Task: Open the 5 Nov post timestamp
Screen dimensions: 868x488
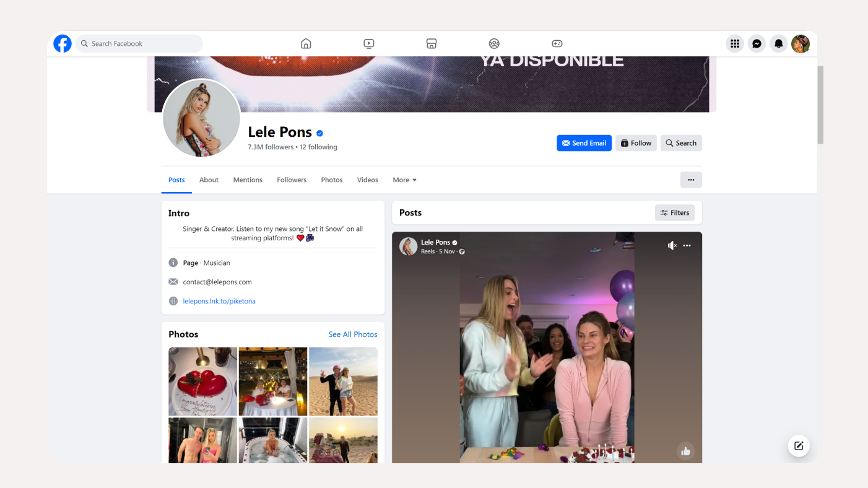Action: pyautogui.click(x=447, y=251)
